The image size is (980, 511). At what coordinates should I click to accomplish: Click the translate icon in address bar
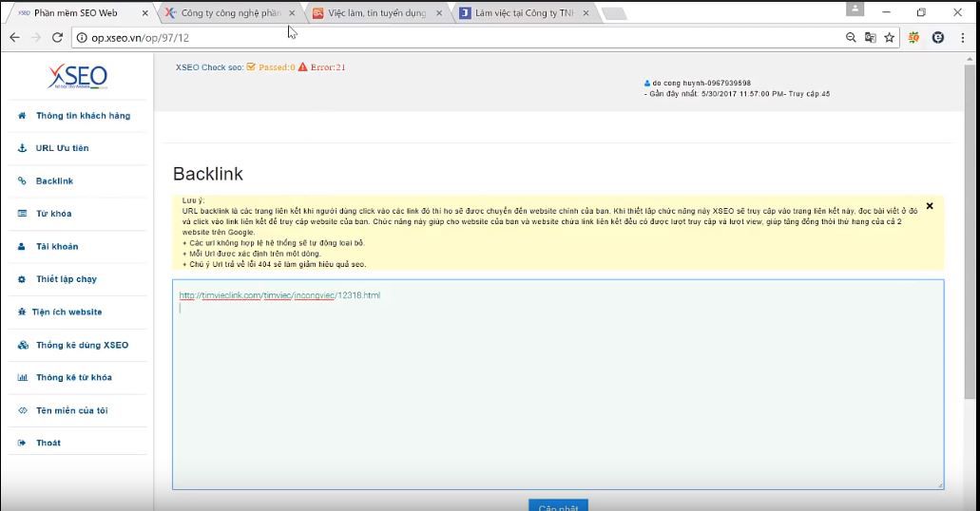click(870, 37)
